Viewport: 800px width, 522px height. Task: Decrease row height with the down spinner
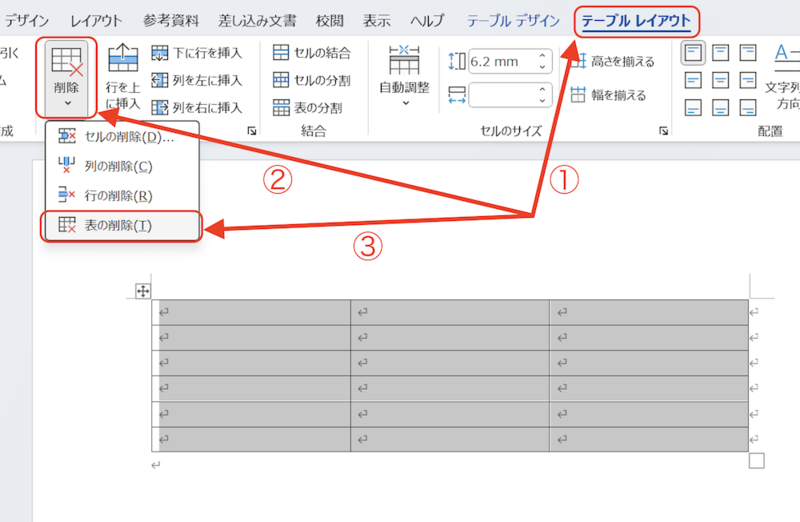click(x=542, y=67)
